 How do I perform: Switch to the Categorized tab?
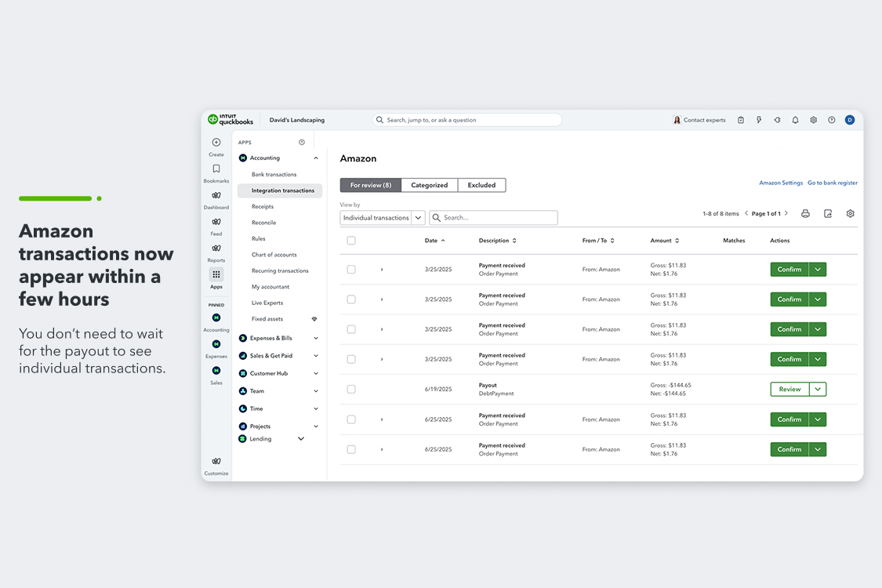(429, 185)
